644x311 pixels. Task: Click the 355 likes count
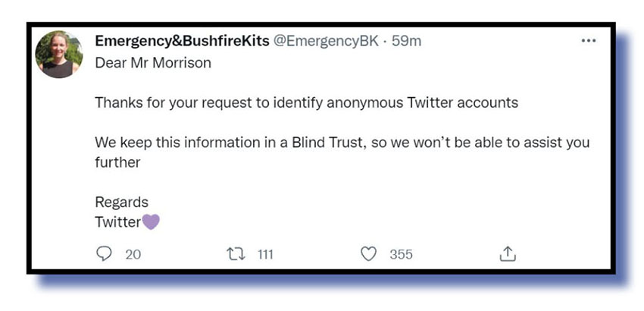click(x=401, y=255)
